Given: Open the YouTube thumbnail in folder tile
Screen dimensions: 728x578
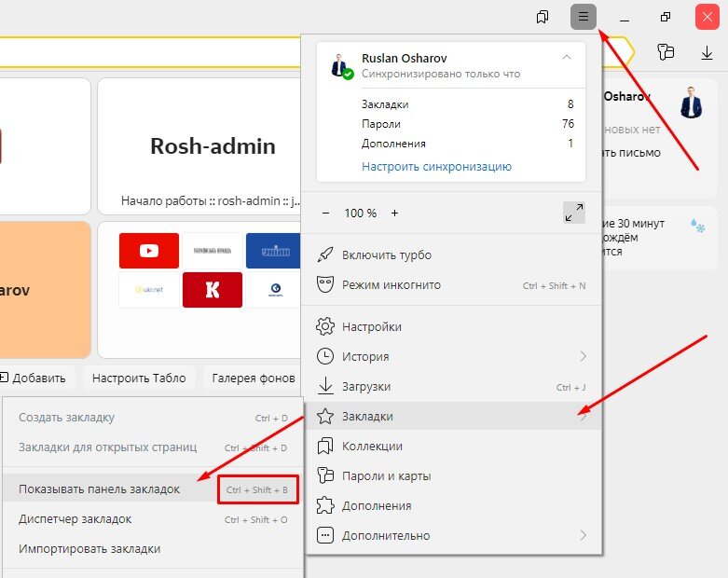Looking at the screenshot, I should 149,251.
